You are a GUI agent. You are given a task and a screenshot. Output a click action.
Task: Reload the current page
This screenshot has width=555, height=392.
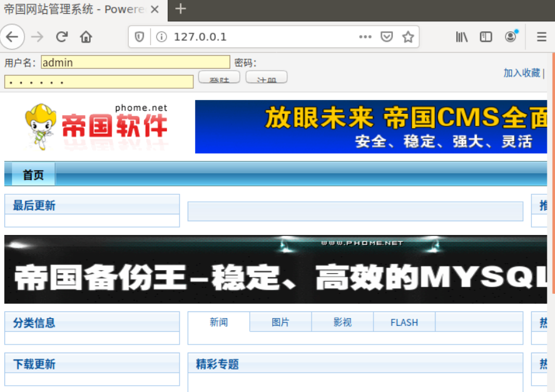61,37
